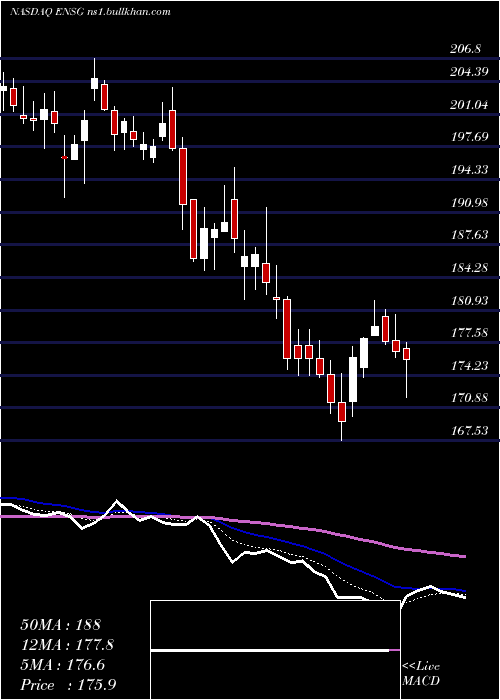Click the tall white candle near chart top
Image resolution: width=500 pixels, height=700 pixels.
coord(94,79)
